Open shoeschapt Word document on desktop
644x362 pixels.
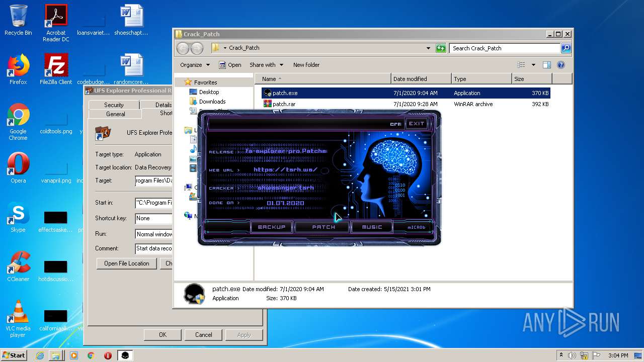click(x=131, y=20)
